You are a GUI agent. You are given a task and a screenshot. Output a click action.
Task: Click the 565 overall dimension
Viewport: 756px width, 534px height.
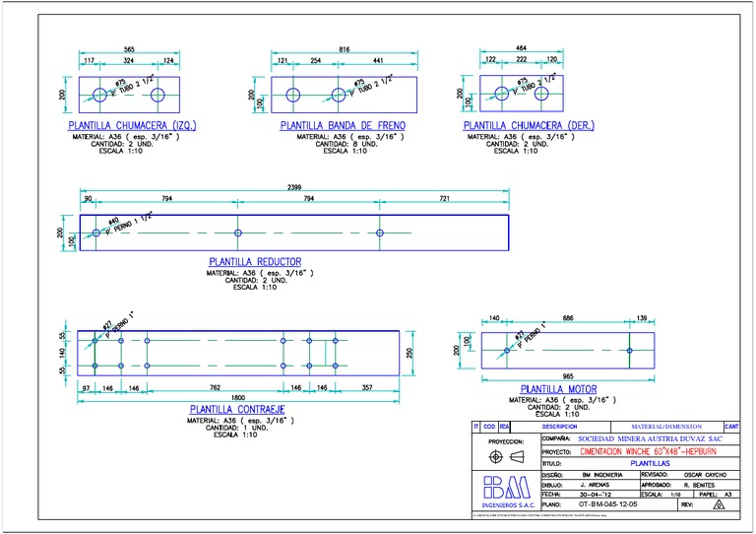coord(129,49)
